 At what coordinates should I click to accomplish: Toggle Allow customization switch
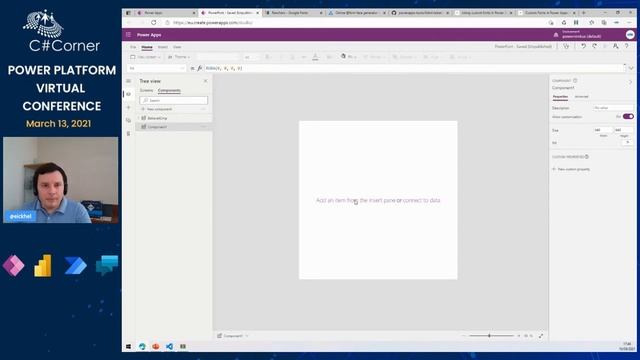point(628,117)
